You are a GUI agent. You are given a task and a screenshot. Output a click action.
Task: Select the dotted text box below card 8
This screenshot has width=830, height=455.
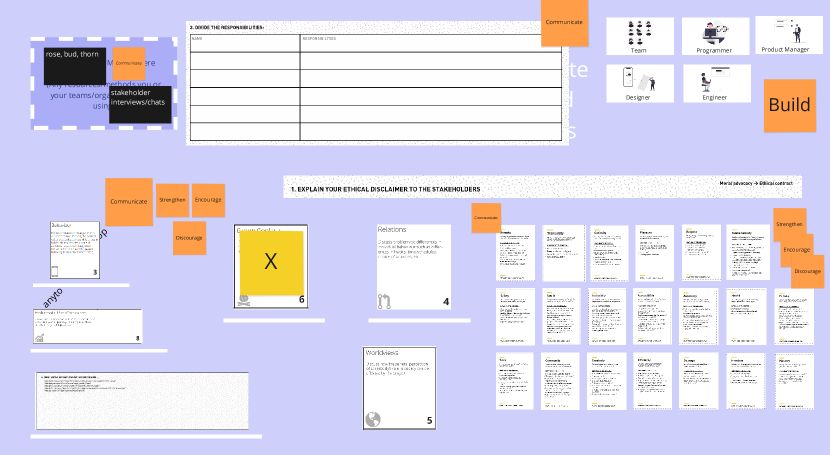[142, 401]
